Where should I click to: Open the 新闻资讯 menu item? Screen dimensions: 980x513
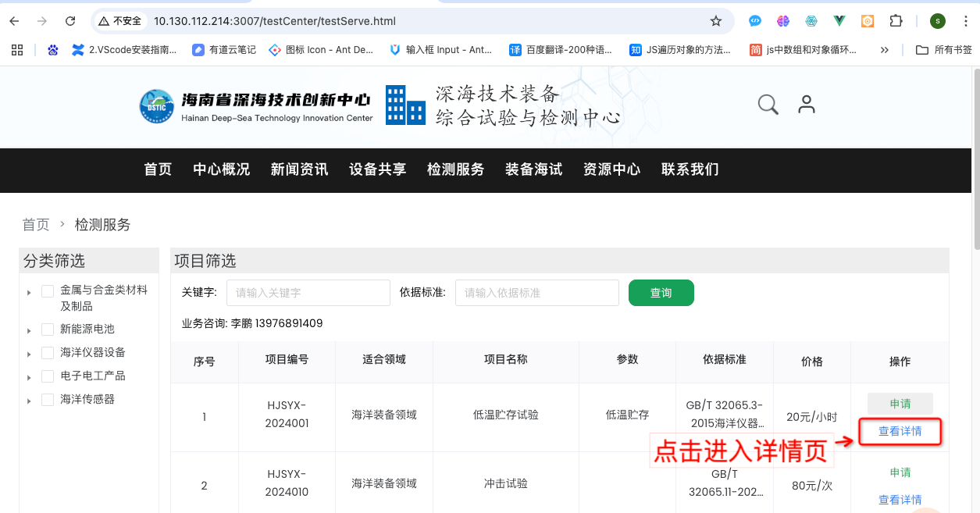coord(300,169)
